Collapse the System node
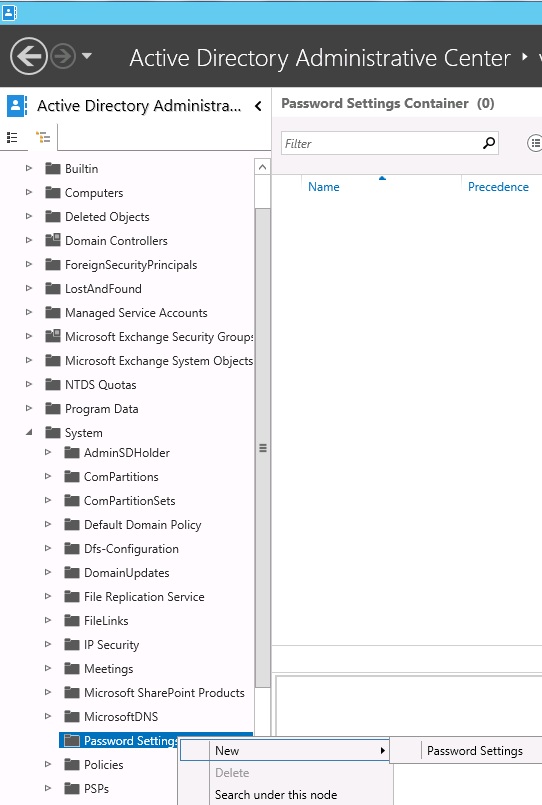Screen dimensions: 542x805 (29, 432)
